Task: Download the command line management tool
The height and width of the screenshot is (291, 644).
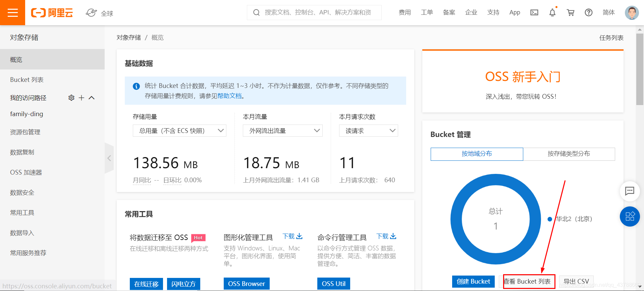Action: 386,236
